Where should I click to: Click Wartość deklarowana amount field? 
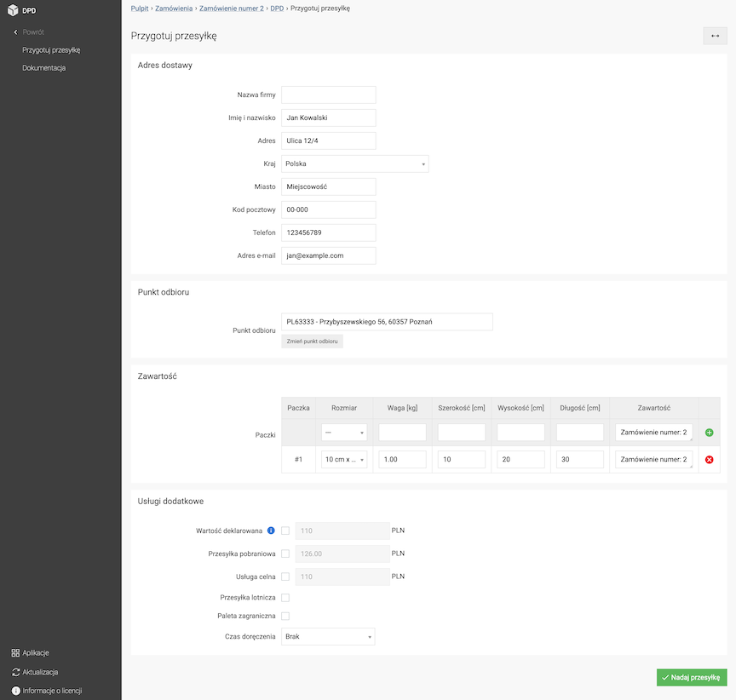point(342,531)
